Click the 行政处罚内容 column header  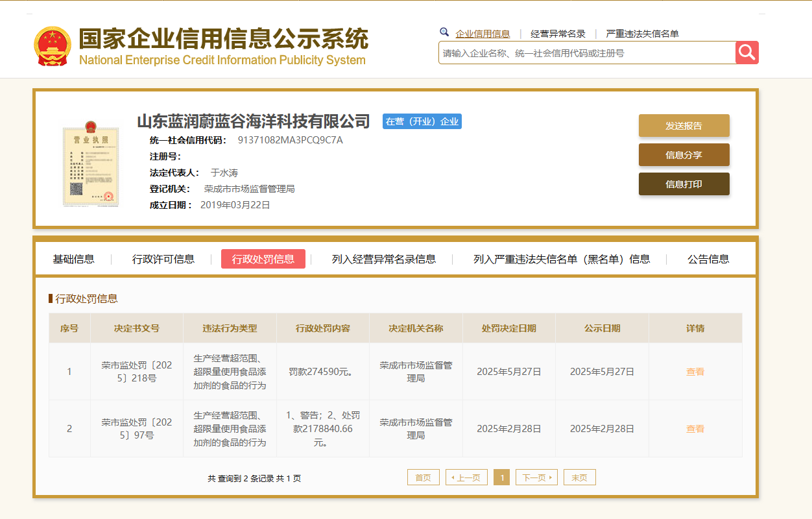[x=323, y=328]
